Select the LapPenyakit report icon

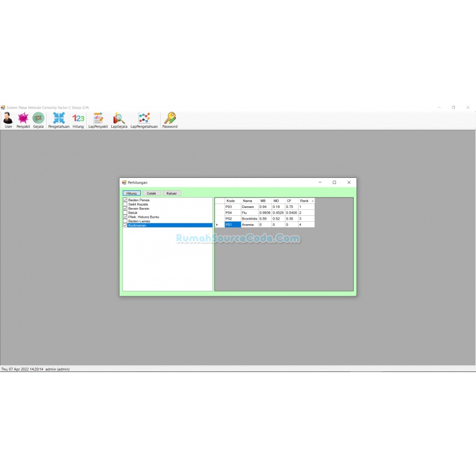click(x=98, y=120)
